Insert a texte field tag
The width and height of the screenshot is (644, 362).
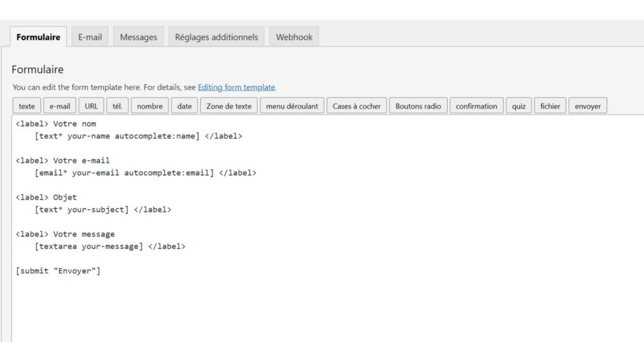coord(27,106)
